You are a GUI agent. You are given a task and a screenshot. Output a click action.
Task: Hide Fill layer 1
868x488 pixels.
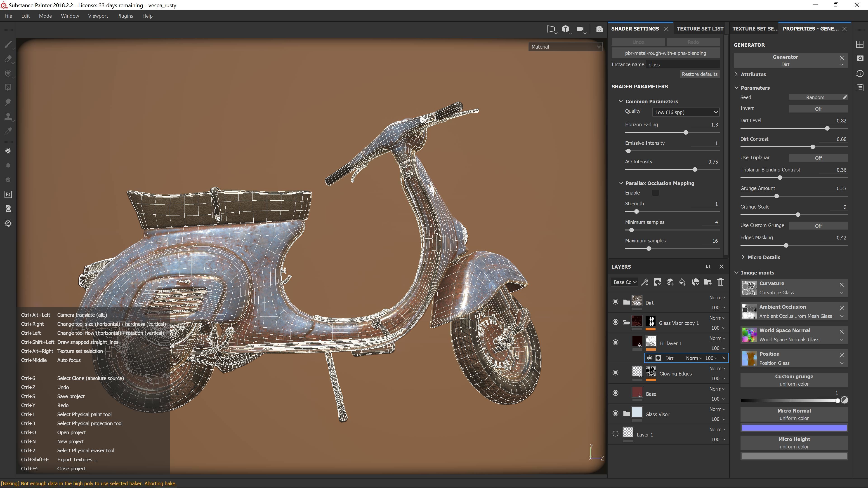pyautogui.click(x=615, y=343)
